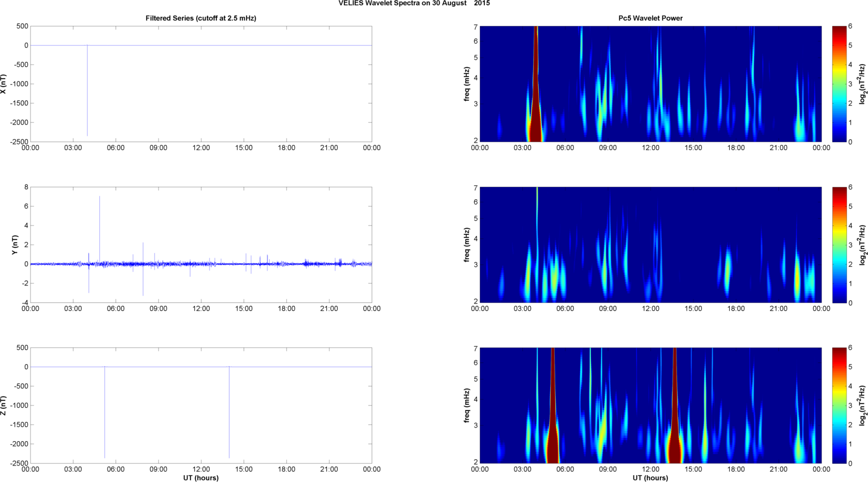Click the freq (mHz) label of Z wavelet plot
868x482 pixels.
click(x=467, y=406)
